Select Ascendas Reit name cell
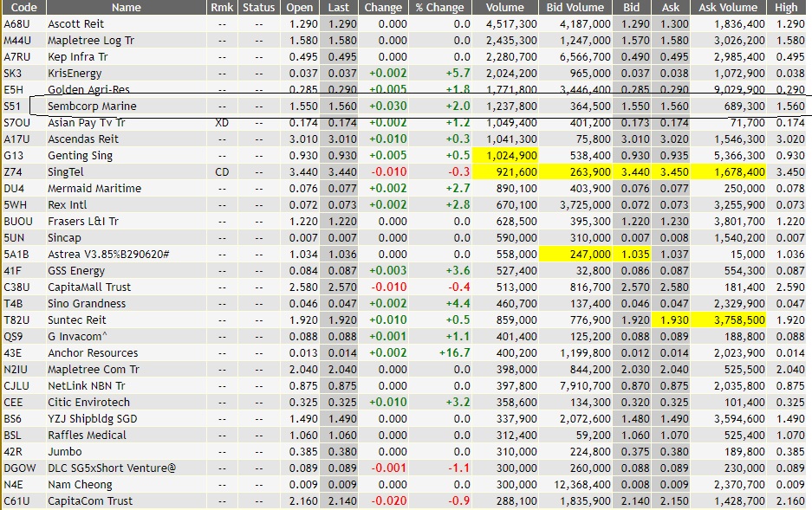 (x=83, y=139)
